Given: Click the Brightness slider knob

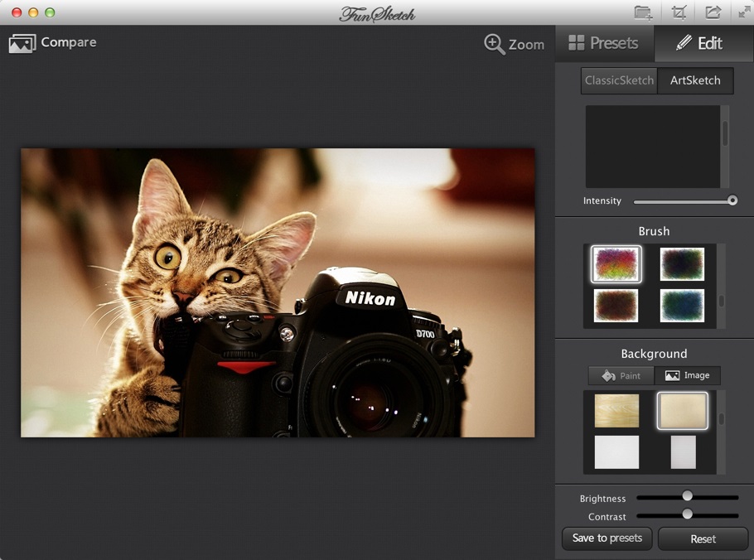Looking at the screenshot, I should [x=687, y=495].
